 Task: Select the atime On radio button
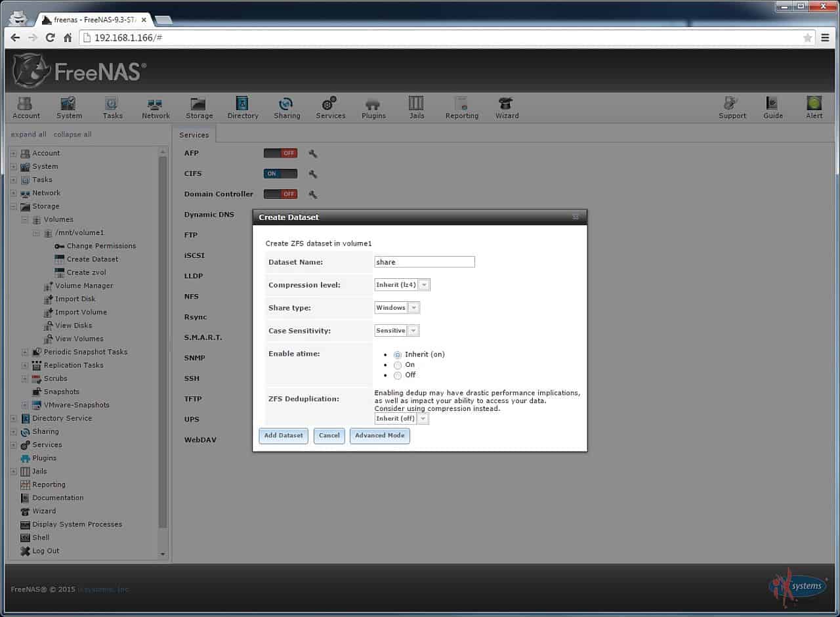pyautogui.click(x=398, y=366)
